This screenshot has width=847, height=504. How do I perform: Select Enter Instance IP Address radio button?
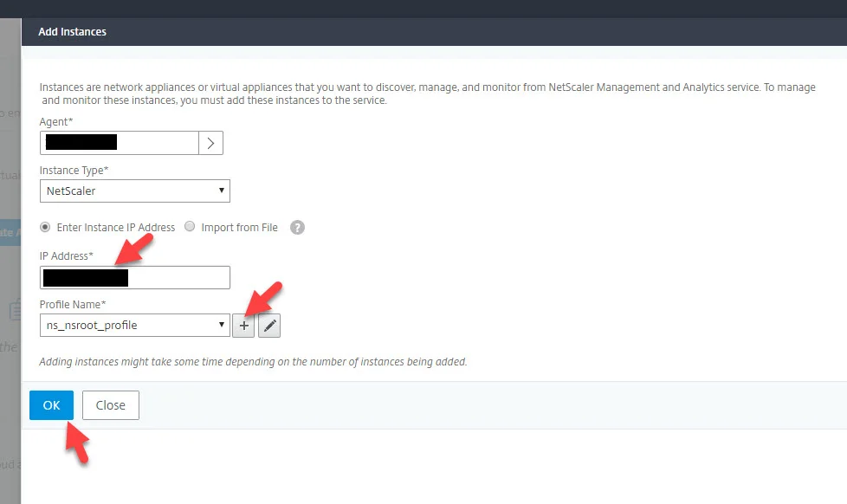(45, 228)
